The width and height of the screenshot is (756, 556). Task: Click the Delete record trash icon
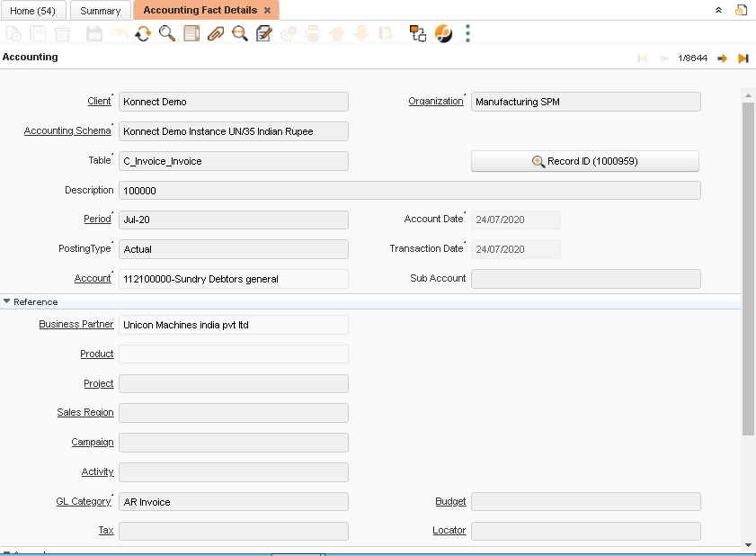pos(62,34)
